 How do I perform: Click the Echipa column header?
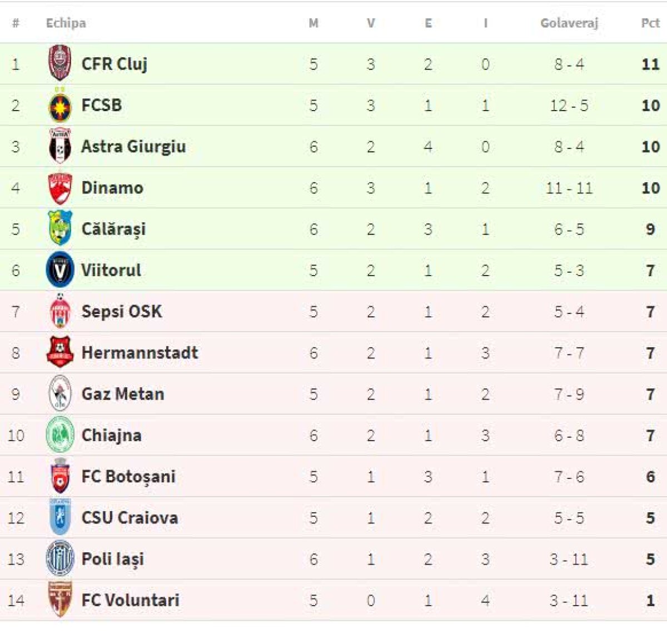(66, 23)
